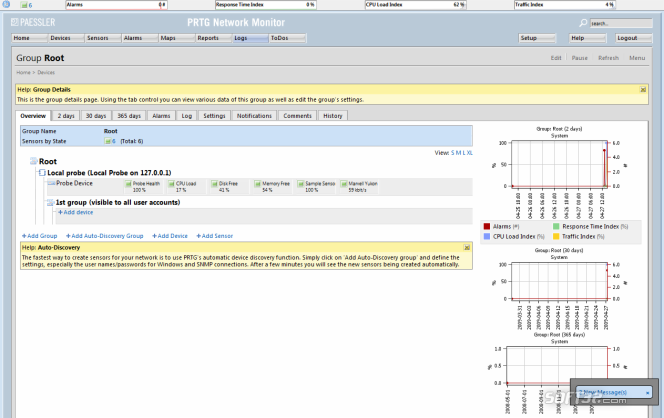The height and width of the screenshot is (418, 664).
Task: Click the Pause link for Group Root
Action: pyautogui.click(x=580, y=58)
